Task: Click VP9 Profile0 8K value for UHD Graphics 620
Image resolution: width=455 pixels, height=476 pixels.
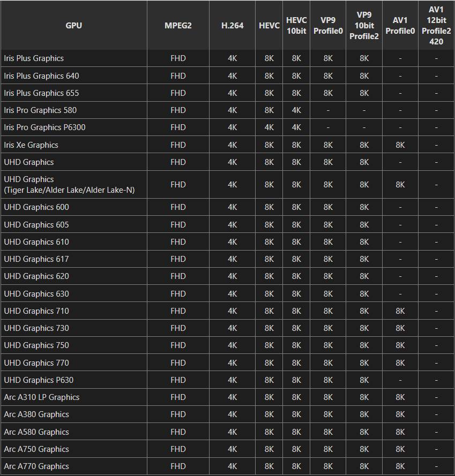Action: click(328, 276)
